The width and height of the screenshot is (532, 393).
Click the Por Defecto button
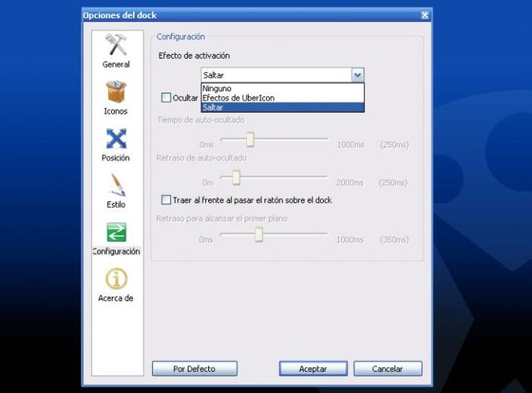pos(194,369)
